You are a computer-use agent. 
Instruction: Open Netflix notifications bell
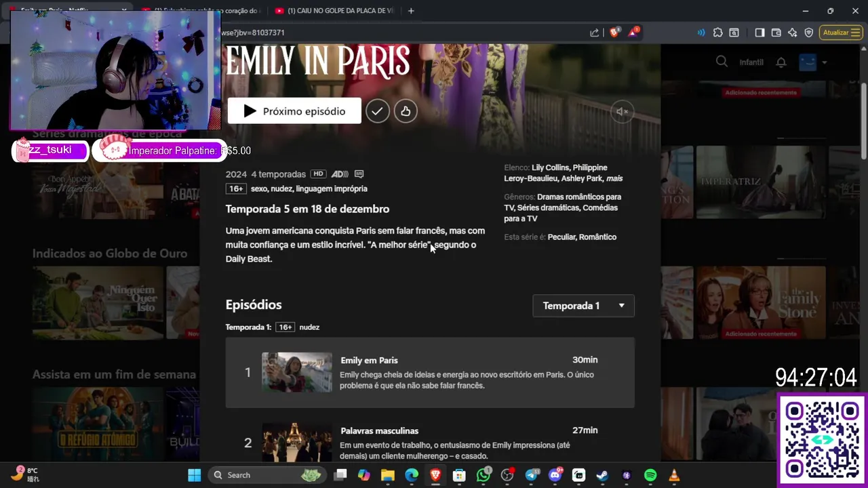(x=781, y=62)
